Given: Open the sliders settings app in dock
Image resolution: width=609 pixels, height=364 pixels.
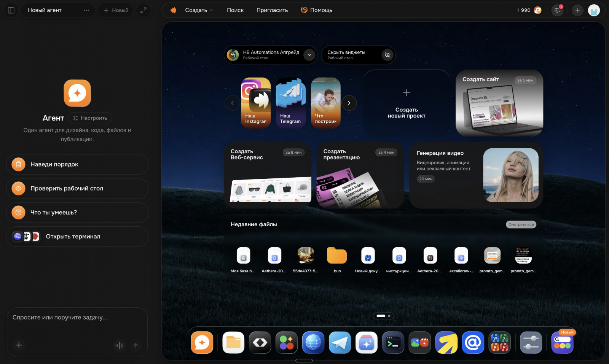Looking at the screenshot, I should [x=531, y=343].
